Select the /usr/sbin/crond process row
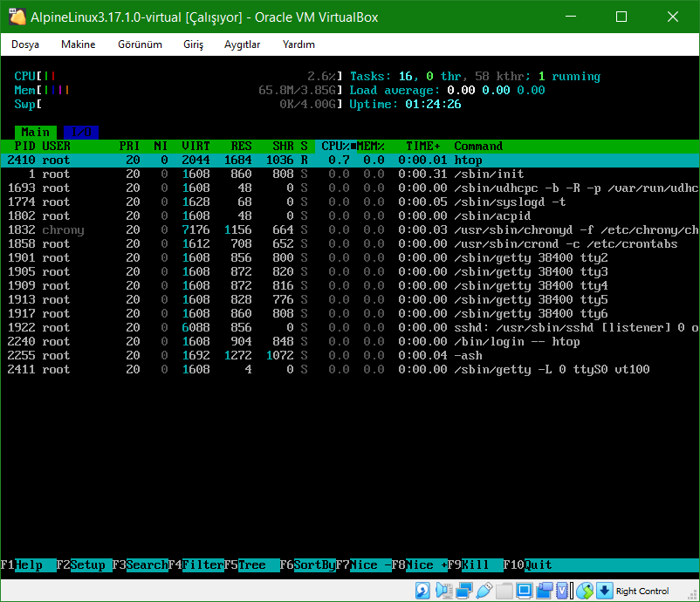700x602 pixels. pyautogui.click(x=350, y=243)
